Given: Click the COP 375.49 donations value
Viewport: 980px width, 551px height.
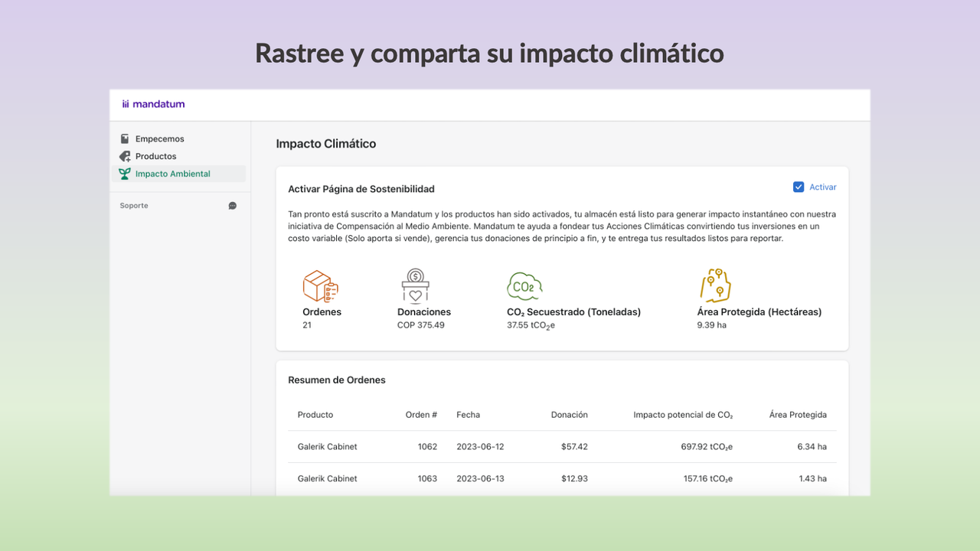Looking at the screenshot, I should tap(421, 325).
